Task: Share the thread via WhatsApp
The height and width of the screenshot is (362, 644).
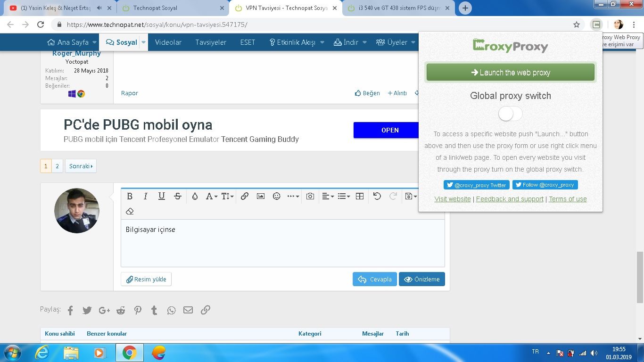Action: [x=171, y=310]
